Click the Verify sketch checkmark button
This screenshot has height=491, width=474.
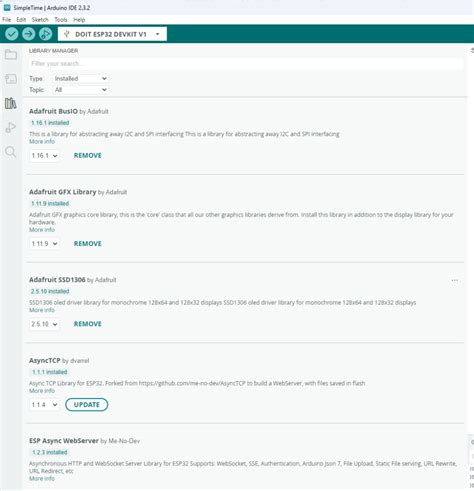[x=12, y=34]
